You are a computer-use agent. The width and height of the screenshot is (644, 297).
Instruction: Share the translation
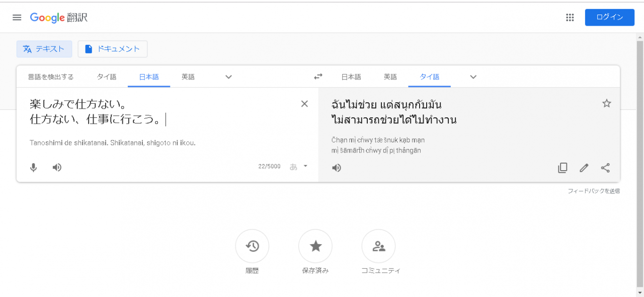(605, 168)
